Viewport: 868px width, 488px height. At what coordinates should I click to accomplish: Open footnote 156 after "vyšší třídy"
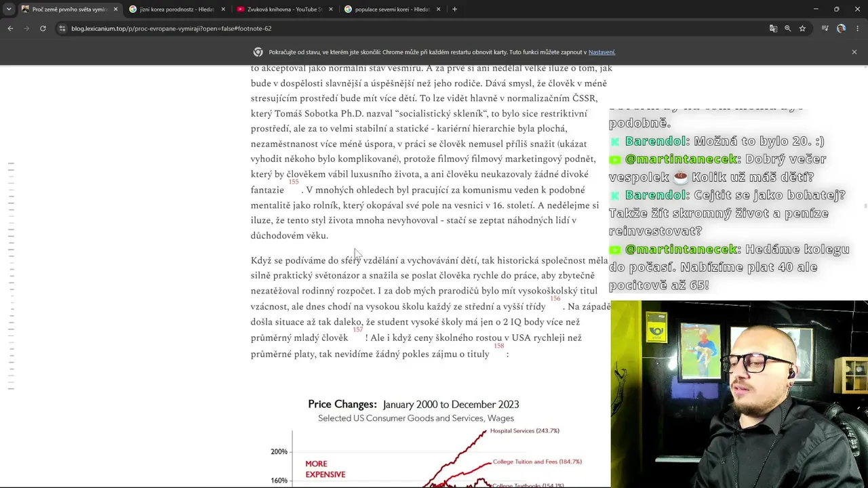555,299
